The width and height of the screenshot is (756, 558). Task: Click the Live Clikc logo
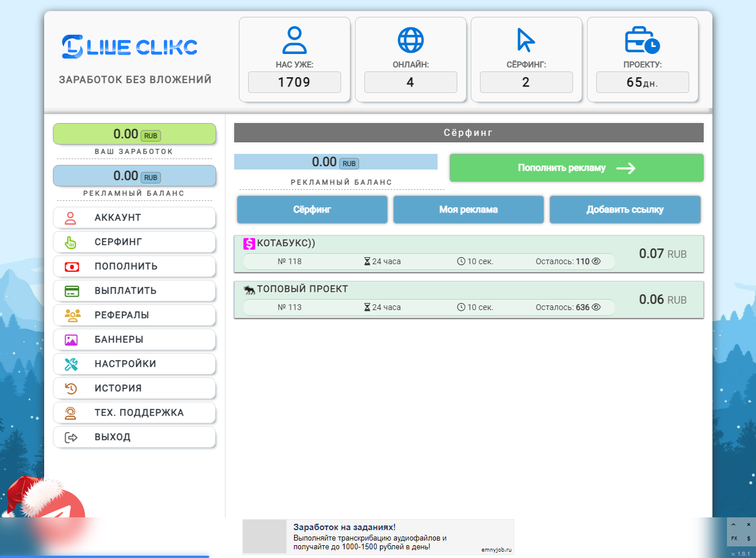pyautogui.click(x=130, y=46)
